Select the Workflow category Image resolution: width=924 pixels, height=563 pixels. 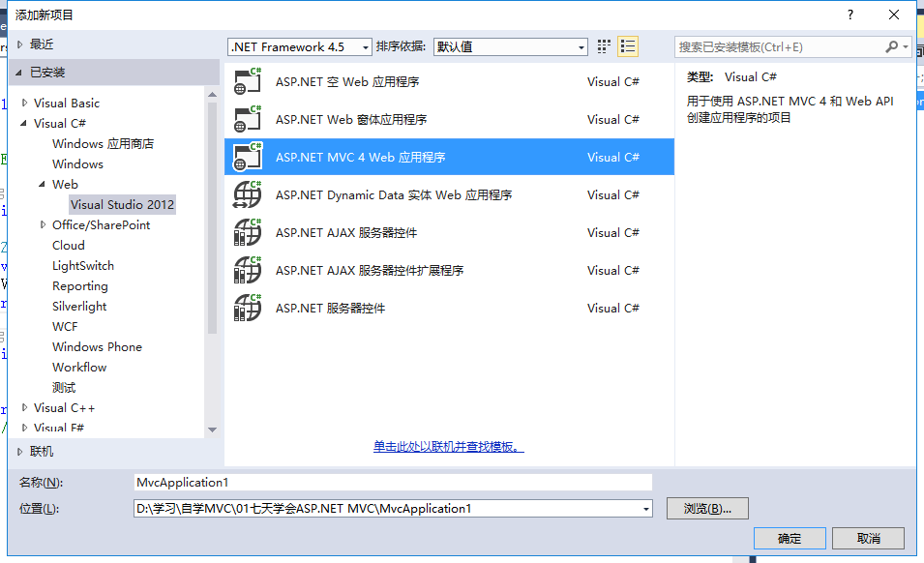point(79,367)
